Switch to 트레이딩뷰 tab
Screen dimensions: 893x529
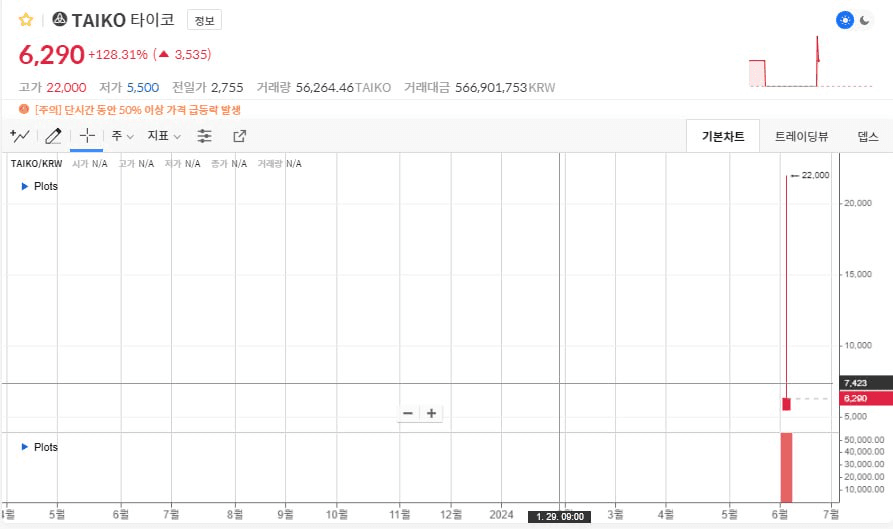(801, 136)
